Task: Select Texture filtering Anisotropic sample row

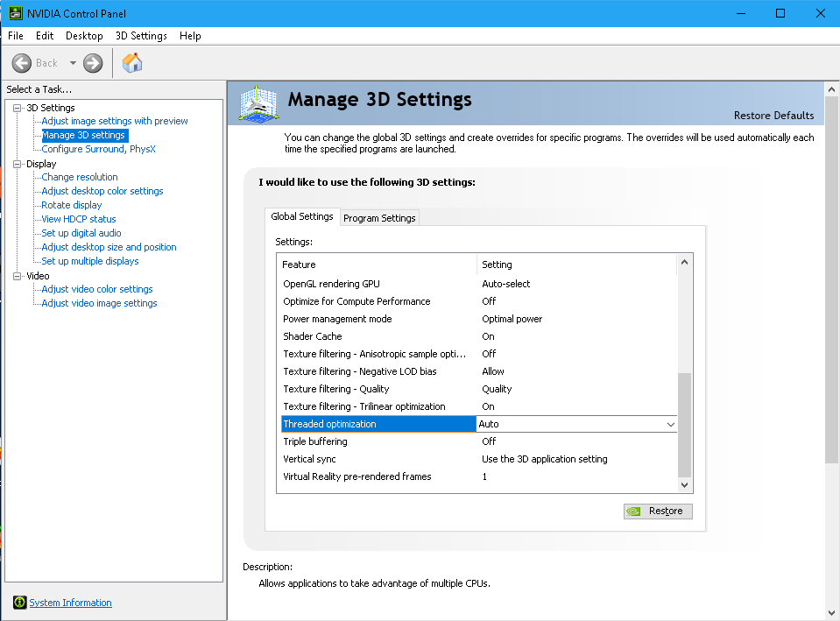Action: [x=479, y=354]
